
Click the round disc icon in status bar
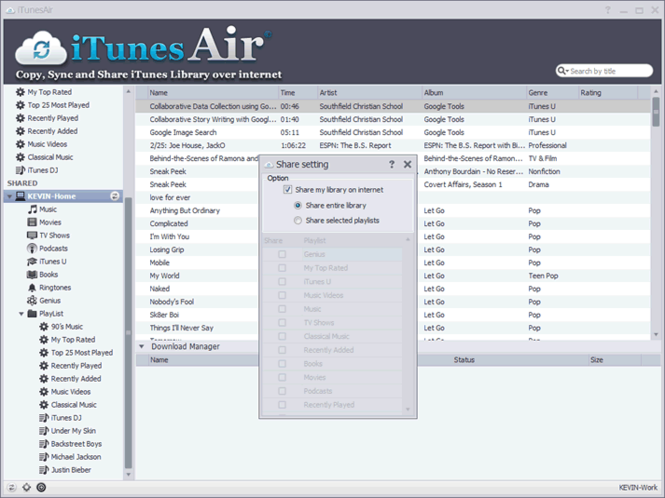[x=41, y=487]
